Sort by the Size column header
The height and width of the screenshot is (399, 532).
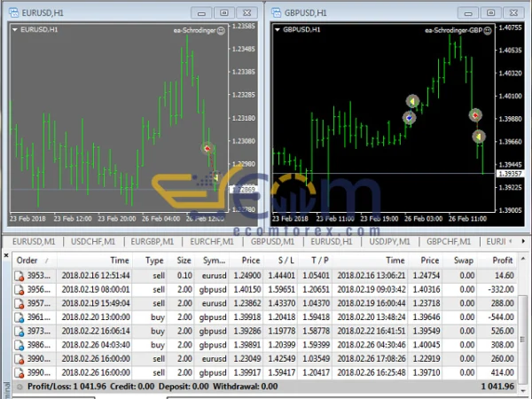(181, 260)
